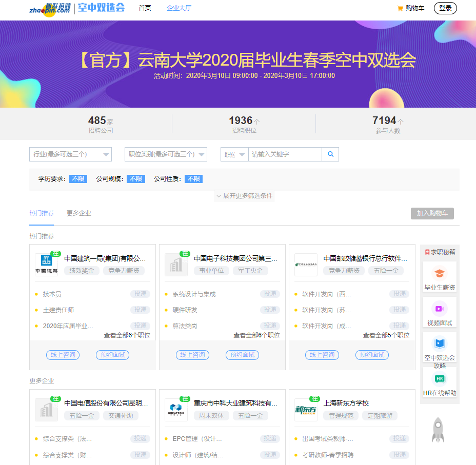
Task: Toggle the 不限 option for 公司性质
Action: [193, 179]
